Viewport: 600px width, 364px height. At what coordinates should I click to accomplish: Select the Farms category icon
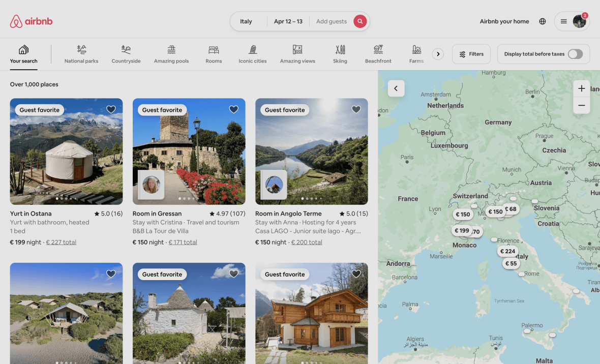(x=416, y=49)
